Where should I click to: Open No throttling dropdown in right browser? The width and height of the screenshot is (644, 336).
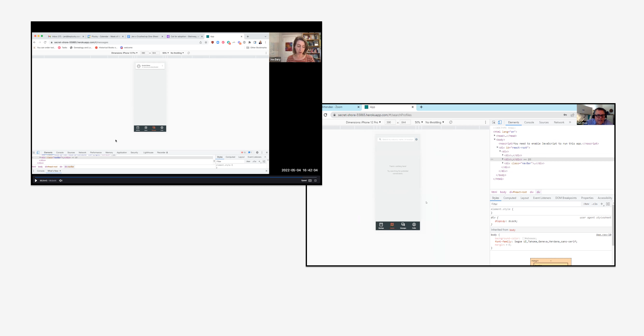coord(434,122)
